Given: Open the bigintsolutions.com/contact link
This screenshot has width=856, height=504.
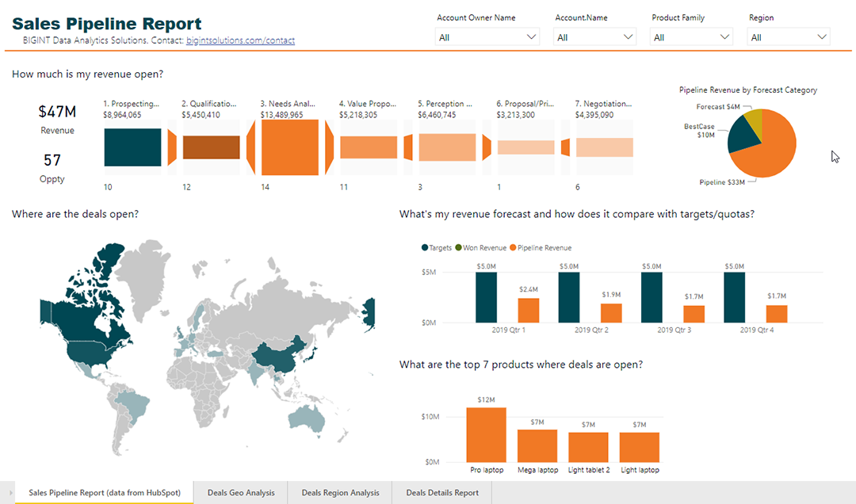Looking at the screenshot, I should (x=240, y=40).
